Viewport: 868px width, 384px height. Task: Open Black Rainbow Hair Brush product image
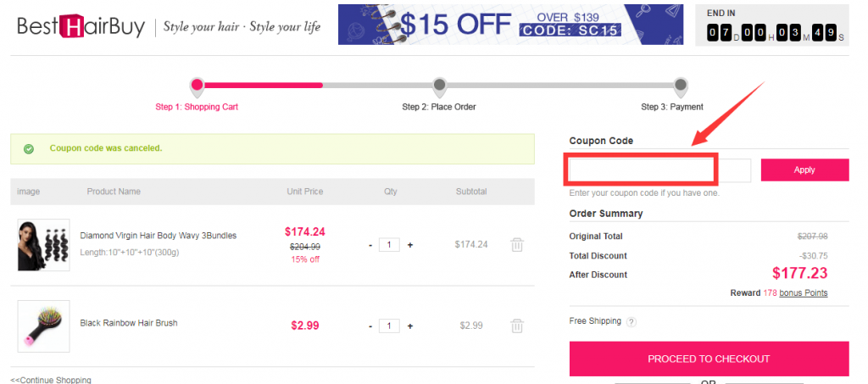point(44,326)
